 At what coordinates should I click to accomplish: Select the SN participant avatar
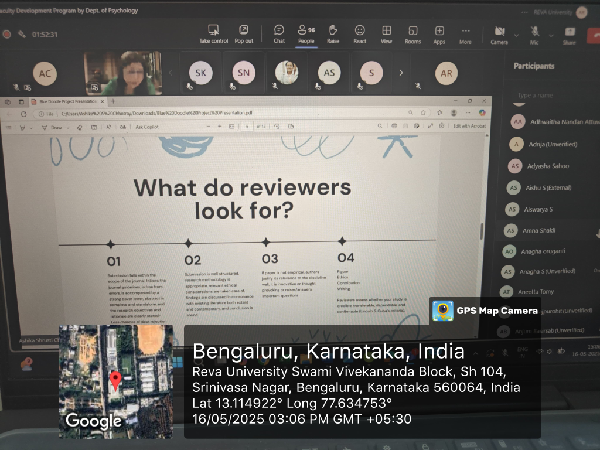(243, 73)
